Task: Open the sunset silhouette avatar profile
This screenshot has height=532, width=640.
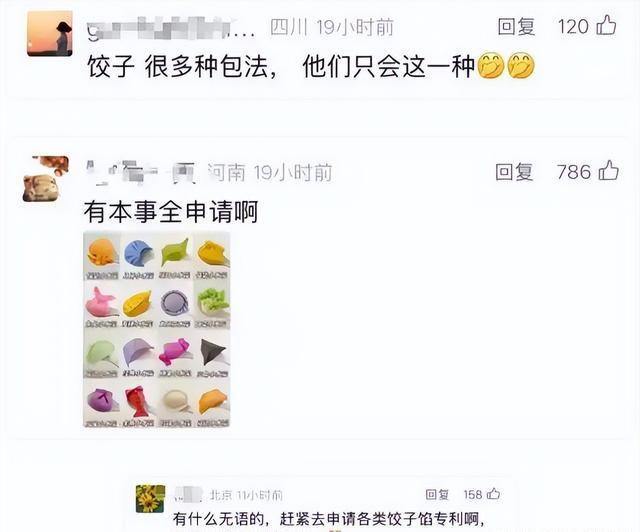Action: pyautogui.click(x=50, y=33)
